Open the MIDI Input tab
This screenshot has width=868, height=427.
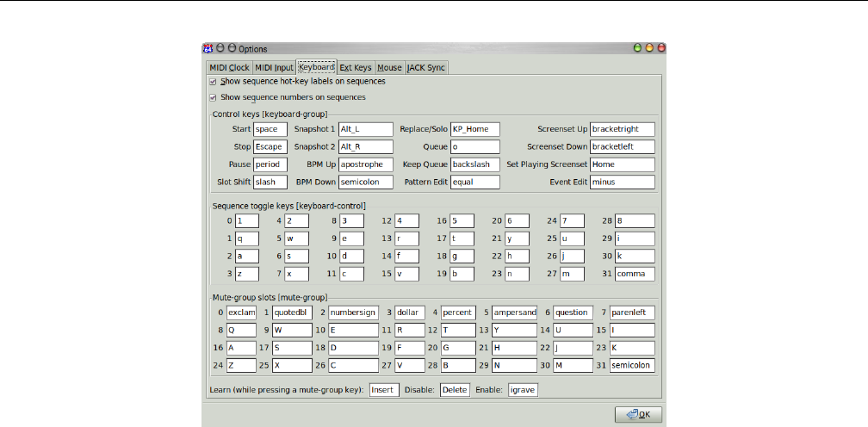point(274,67)
